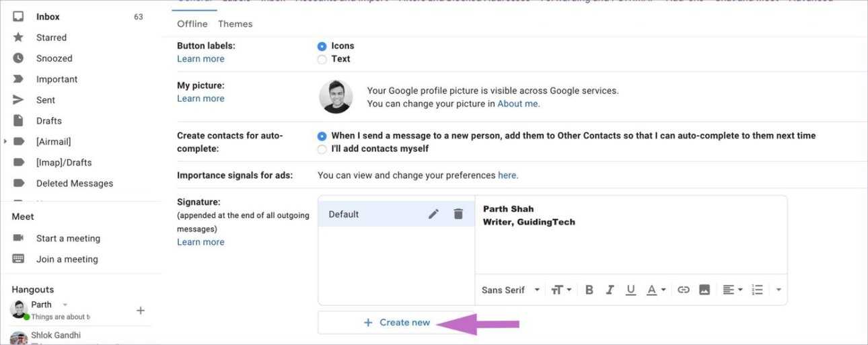
Task: Insert a link in the signature
Action: tap(684, 290)
